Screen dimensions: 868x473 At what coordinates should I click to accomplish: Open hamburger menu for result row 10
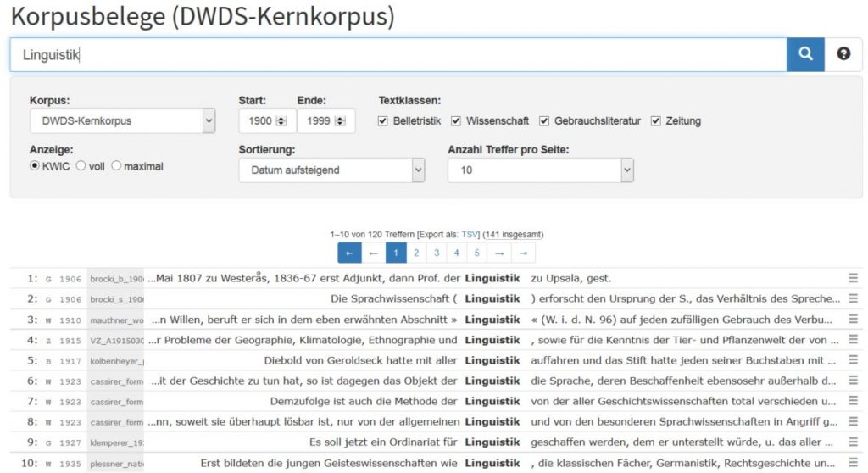pyautogui.click(x=853, y=463)
